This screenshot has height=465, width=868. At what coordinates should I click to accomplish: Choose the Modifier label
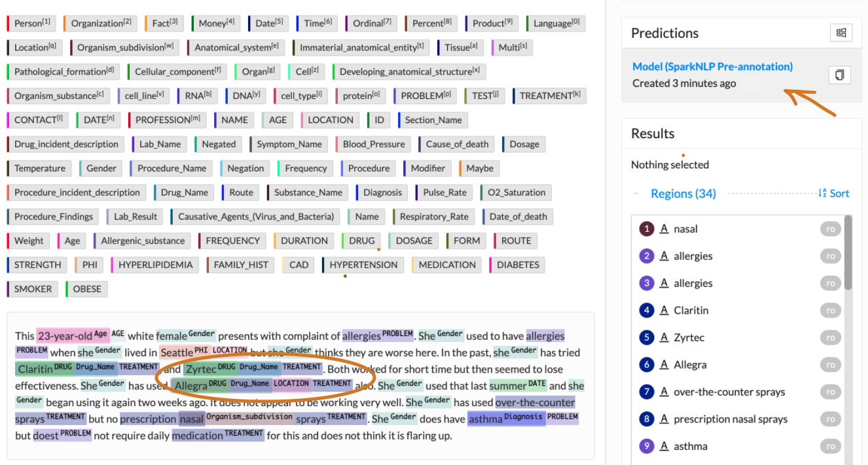[427, 168]
